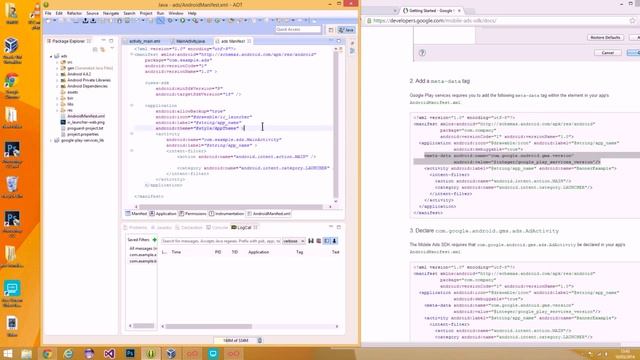Switch to the Problems view tab

coord(136,227)
